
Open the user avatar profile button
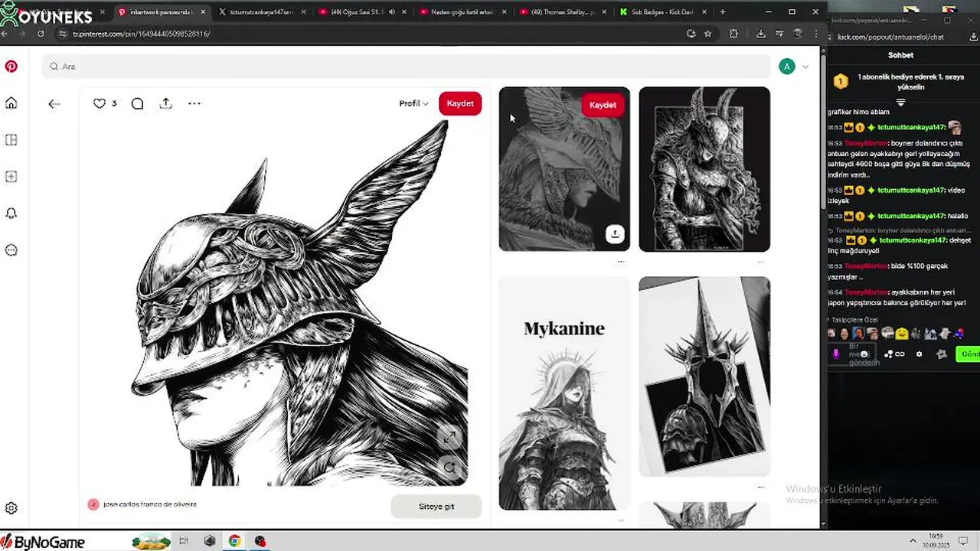[787, 67]
